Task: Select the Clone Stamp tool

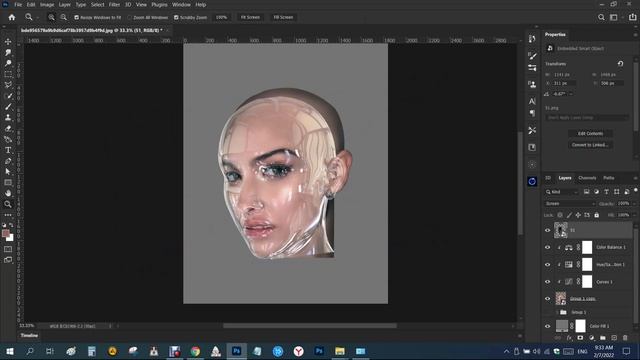Action: click(x=8, y=118)
